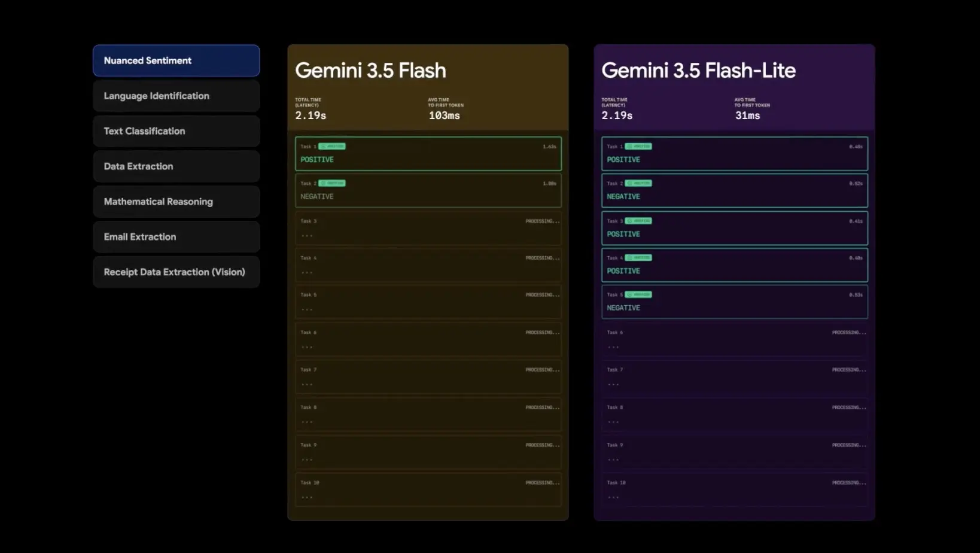The image size is (980, 553).
Task: Click the verified badge on Flash-Lite Task 2
Action: (638, 183)
